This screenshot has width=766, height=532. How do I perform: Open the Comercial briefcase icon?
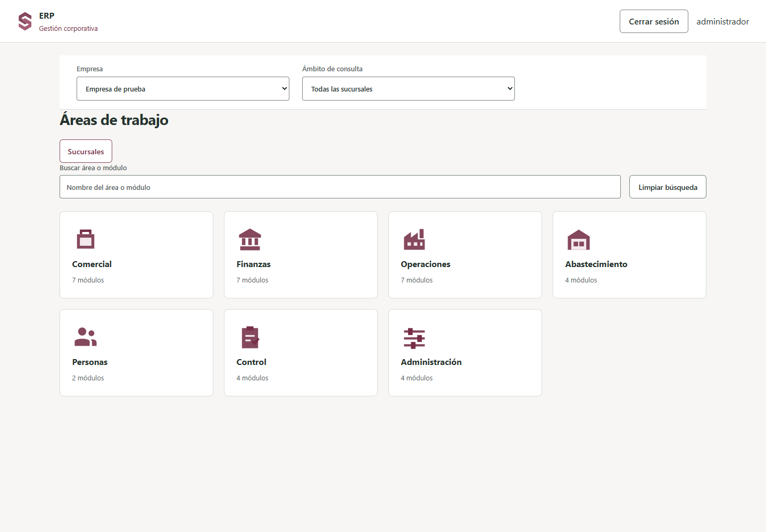click(x=86, y=239)
